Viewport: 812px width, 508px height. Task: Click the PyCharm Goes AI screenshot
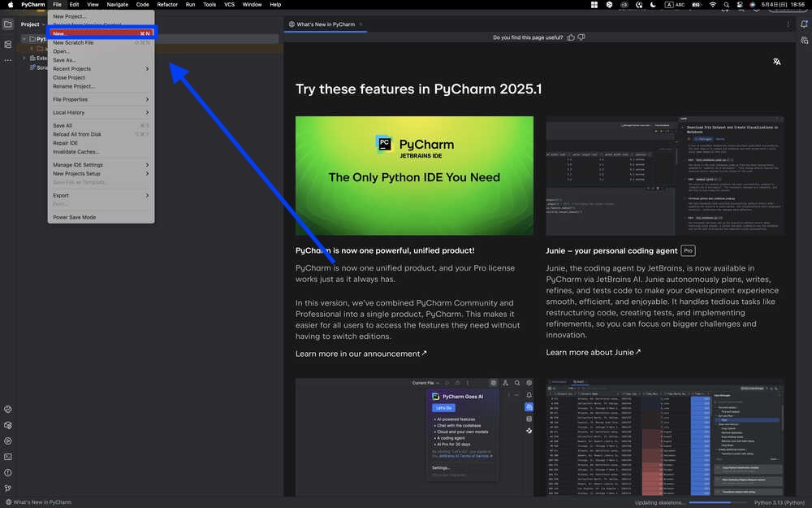[414, 436]
